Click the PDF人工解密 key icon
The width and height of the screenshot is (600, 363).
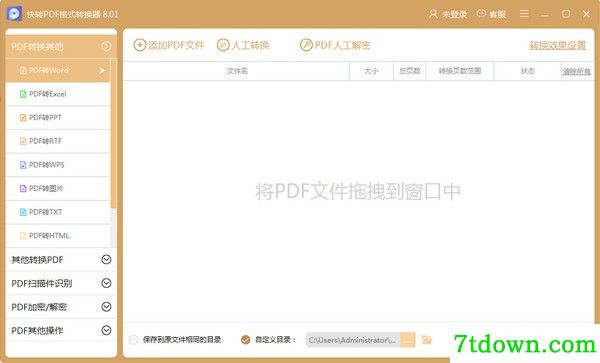click(306, 45)
